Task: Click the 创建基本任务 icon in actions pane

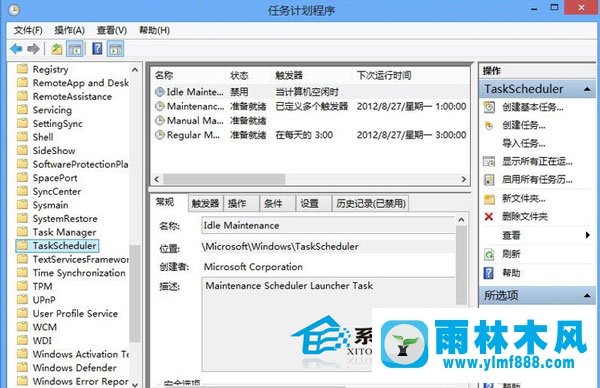Action: pyautogui.click(x=489, y=107)
